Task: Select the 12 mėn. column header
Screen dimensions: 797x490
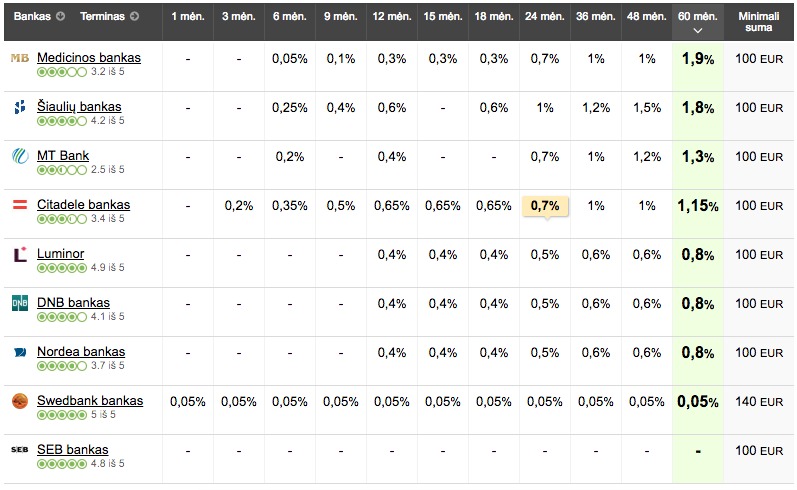Action: 391,17
